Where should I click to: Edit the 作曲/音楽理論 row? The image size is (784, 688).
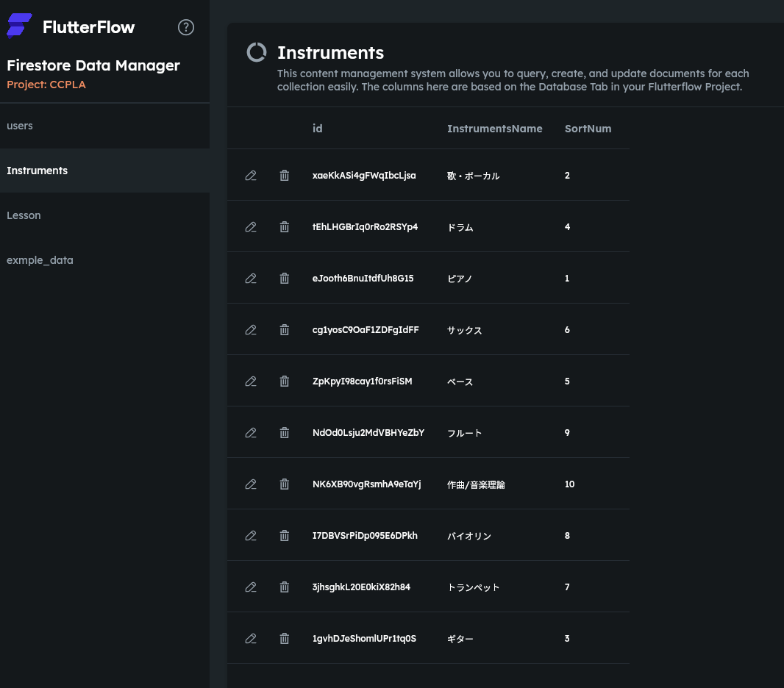click(251, 484)
